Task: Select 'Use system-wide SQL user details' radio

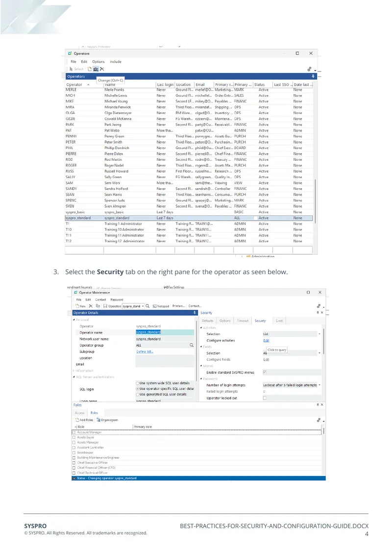Action: tap(138, 383)
